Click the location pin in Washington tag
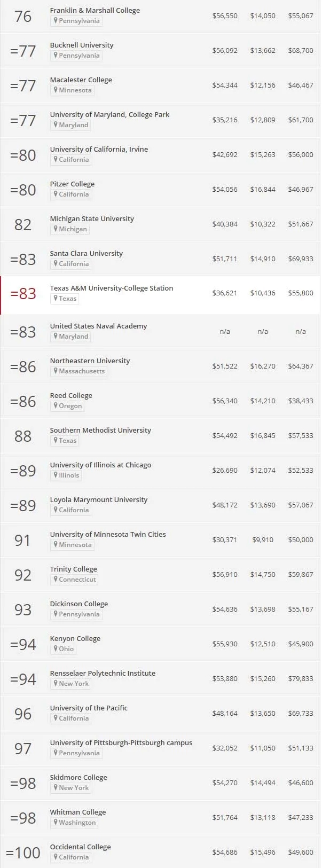322x868 pixels. pos(56,823)
